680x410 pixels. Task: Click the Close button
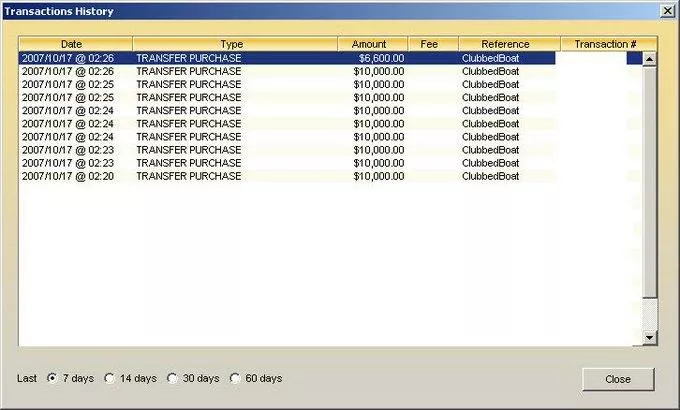tap(618, 379)
